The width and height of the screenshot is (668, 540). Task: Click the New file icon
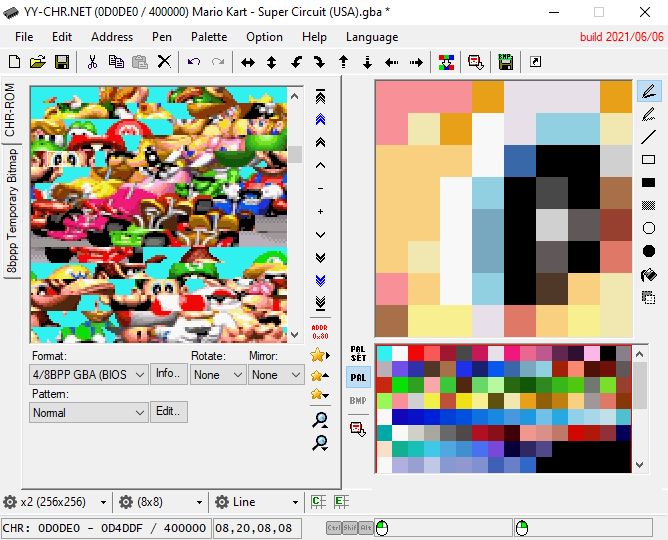(x=14, y=62)
